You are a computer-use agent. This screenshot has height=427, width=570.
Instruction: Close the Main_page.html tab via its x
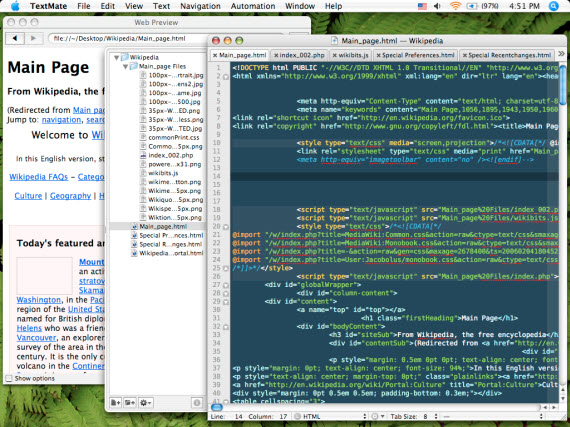[215, 55]
